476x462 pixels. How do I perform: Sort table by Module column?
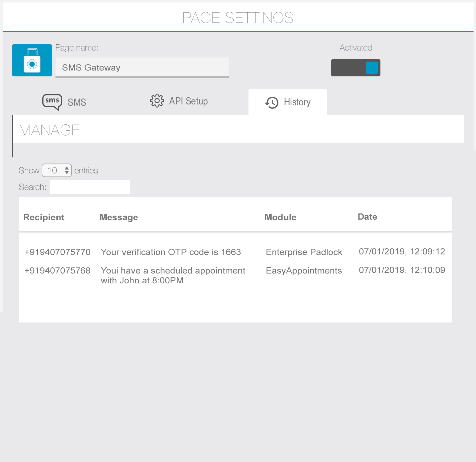coord(280,217)
